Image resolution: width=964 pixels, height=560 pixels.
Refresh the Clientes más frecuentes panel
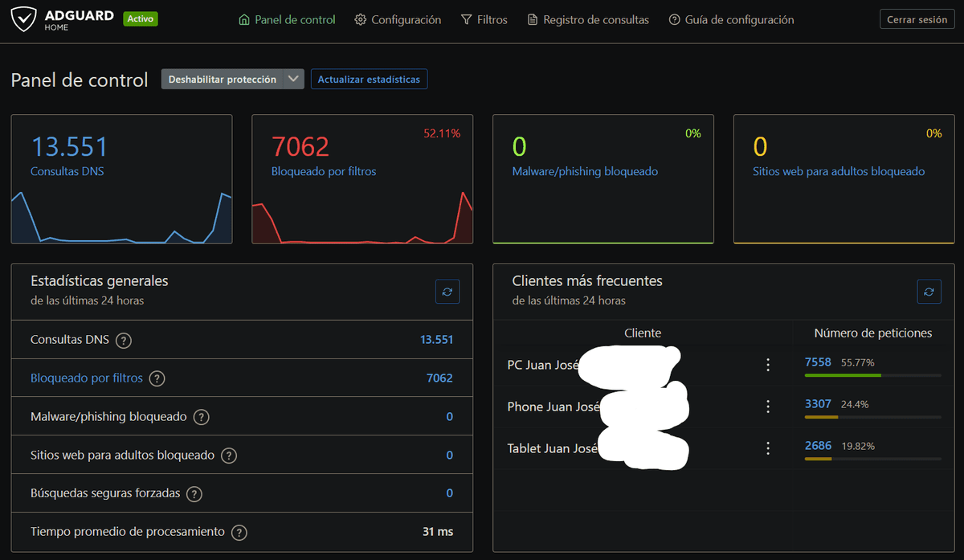(x=929, y=291)
